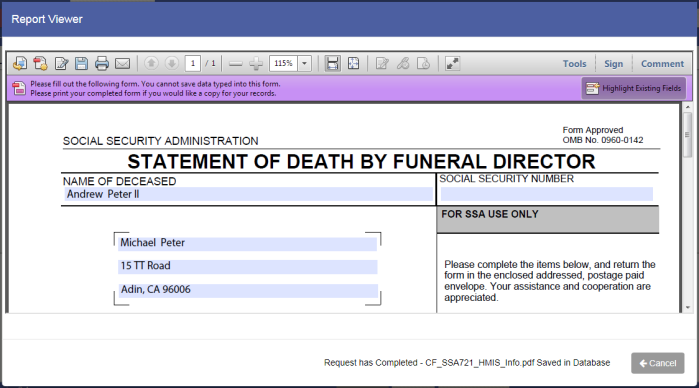This screenshot has width=699, height=388.
Task: Go to previous page using up arrow
Action: coord(151,63)
